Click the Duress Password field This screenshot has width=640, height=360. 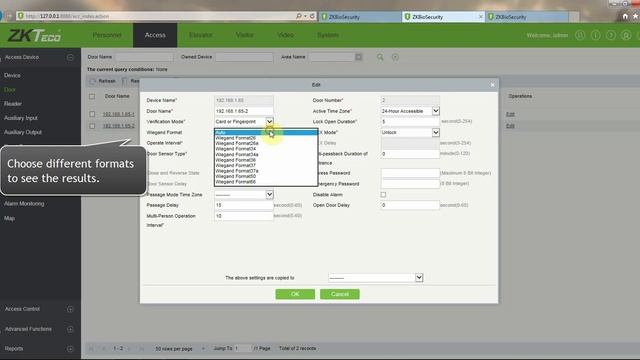410,173
